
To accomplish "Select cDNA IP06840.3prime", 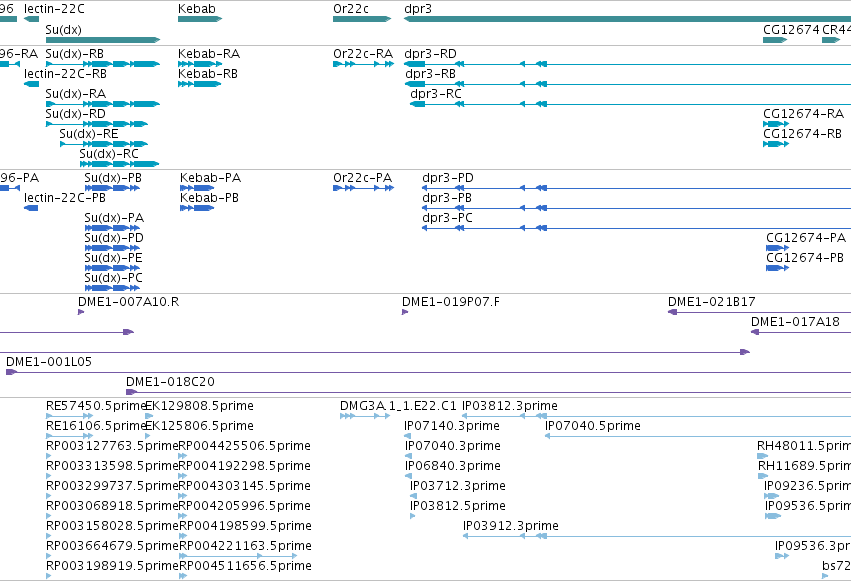I will 409,476.
